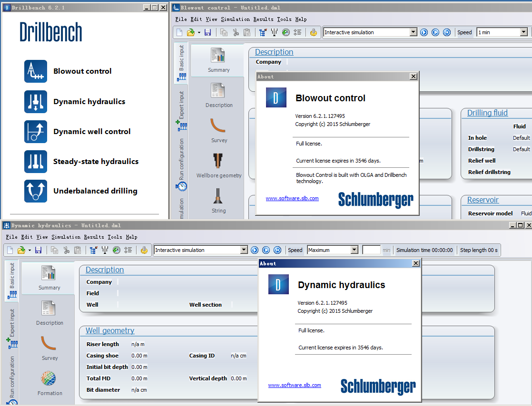Open Survey page in Blowout control sidebar
Screen dimensions: 532x406
coord(219,130)
